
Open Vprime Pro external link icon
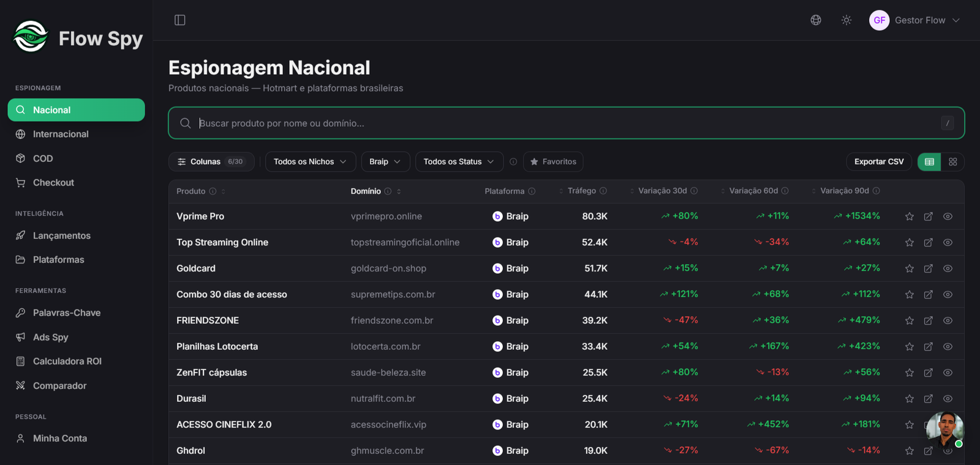pyautogui.click(x=929, y=216)
